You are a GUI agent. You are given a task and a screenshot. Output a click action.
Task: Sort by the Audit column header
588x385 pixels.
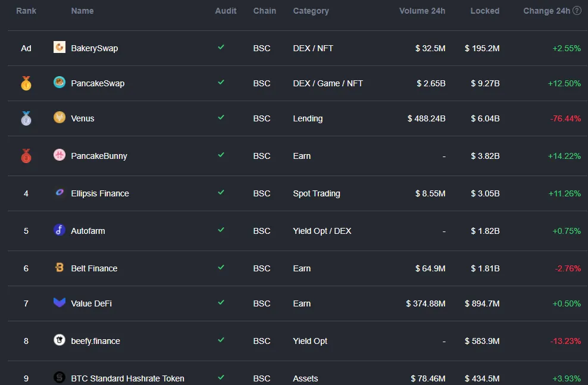pos(226,11)
